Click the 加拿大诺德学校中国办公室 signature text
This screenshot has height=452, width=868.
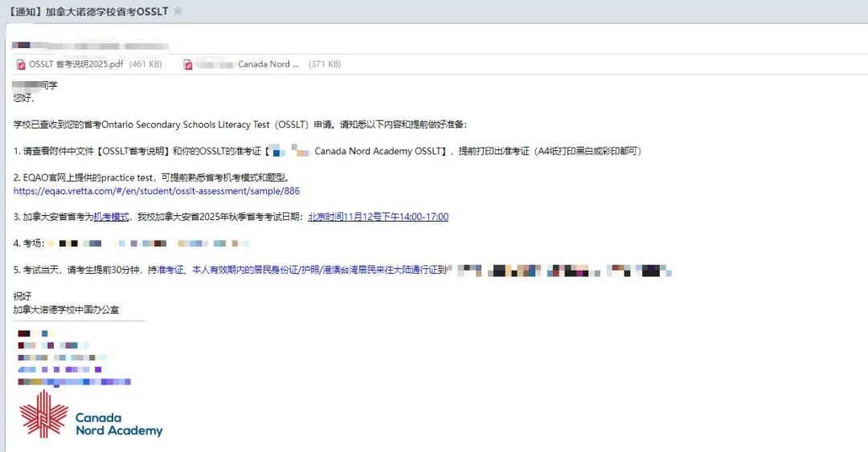pos(66,310)
